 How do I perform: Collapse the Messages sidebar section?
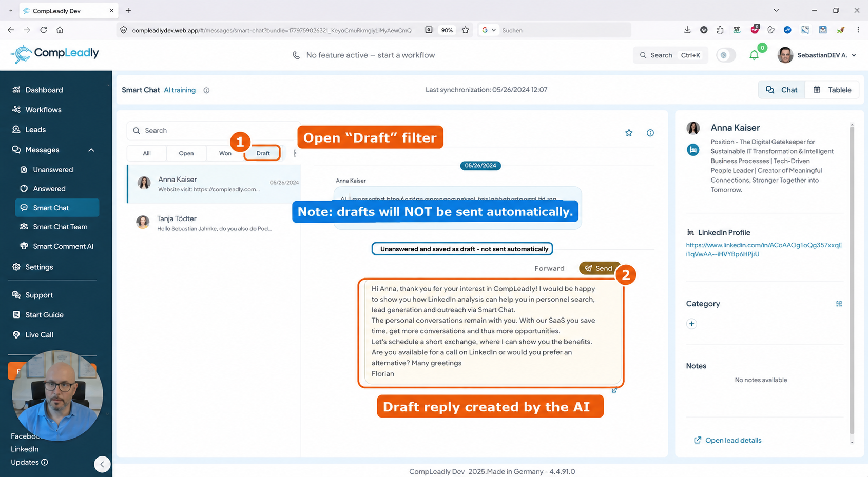pyautogui.click(x=91, y=150)
